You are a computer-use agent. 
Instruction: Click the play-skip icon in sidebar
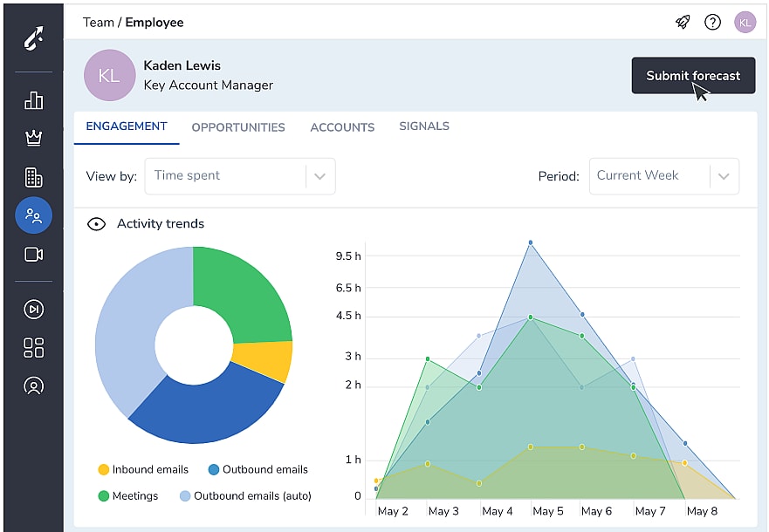coord(33,310)
